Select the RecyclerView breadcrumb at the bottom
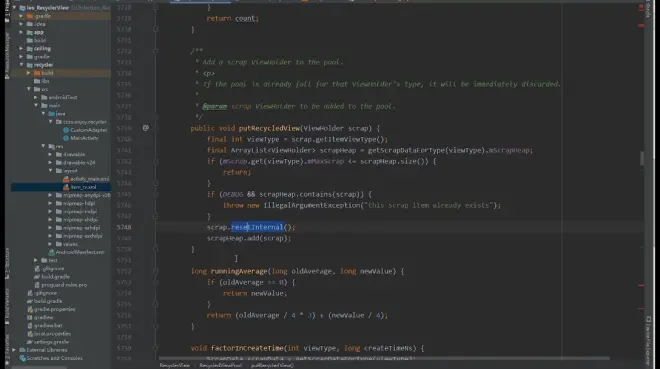The width and height of the screenshot is (660, 369). point(174,365)
